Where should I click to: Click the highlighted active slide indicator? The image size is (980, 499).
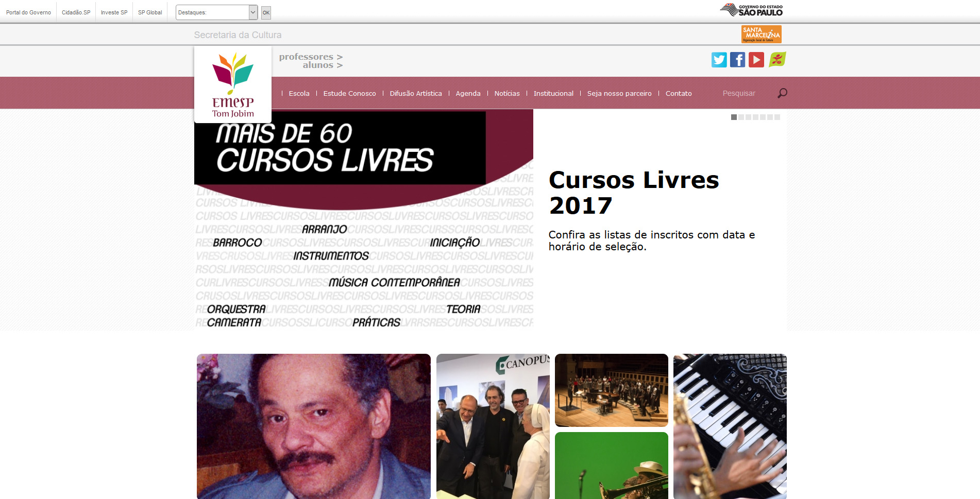tap(734, 117)
